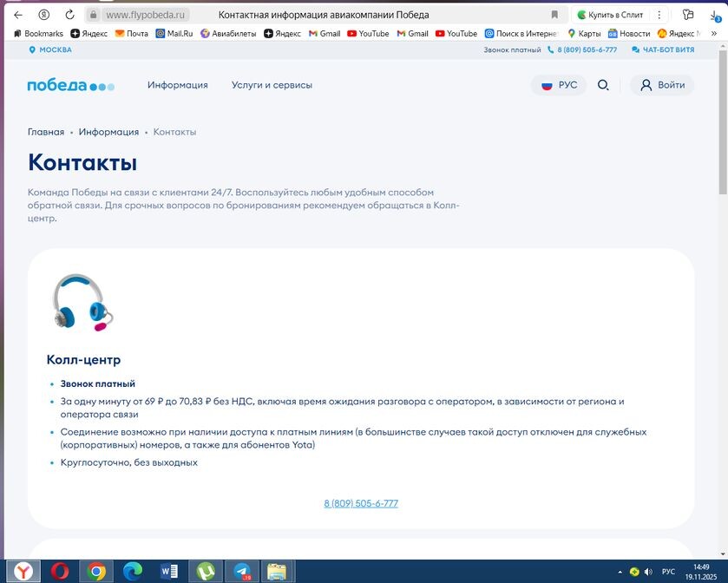This screenshot has width=728, height=583.
Task: Click the Купить в Сплит button
Action: (x=610, y=15)
